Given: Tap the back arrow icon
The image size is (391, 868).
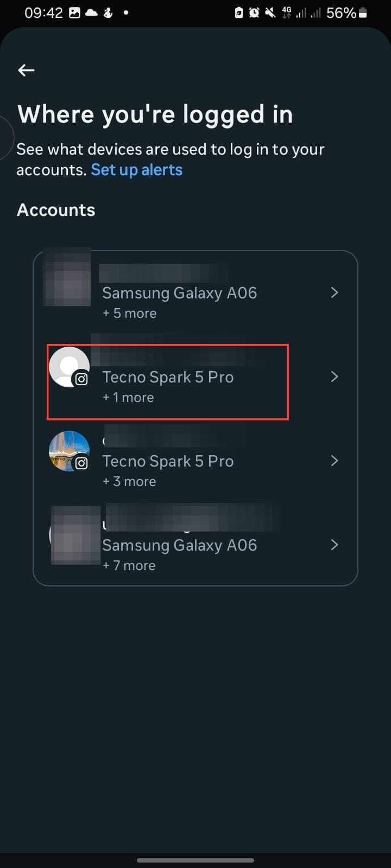Looking at the screenshot, I should click(26, 70).
